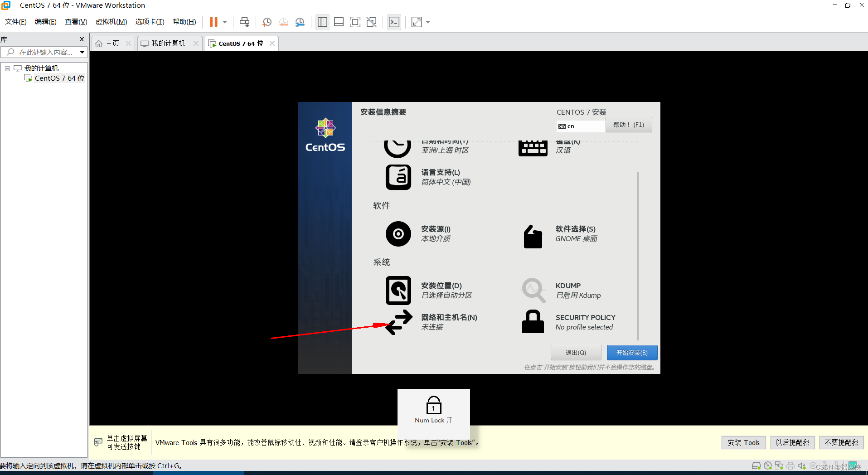Toggle the console view button

(x=394, y=22)
